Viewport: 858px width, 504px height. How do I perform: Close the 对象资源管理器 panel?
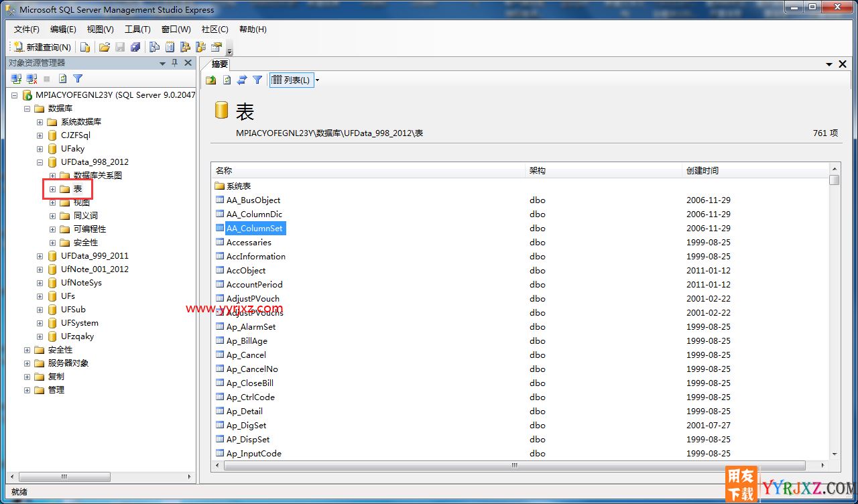pyautogui.click(x=188, y=63)
